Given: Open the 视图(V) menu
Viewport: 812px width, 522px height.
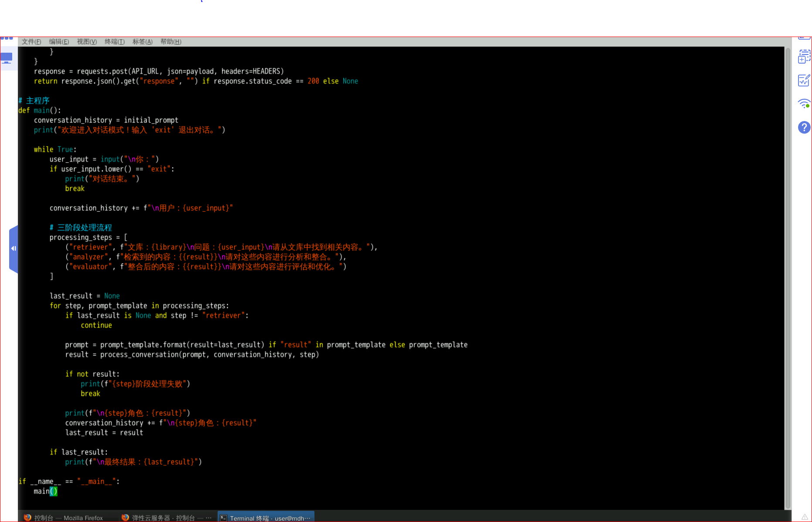Looking at the screenshot, I should click(87, 42).
